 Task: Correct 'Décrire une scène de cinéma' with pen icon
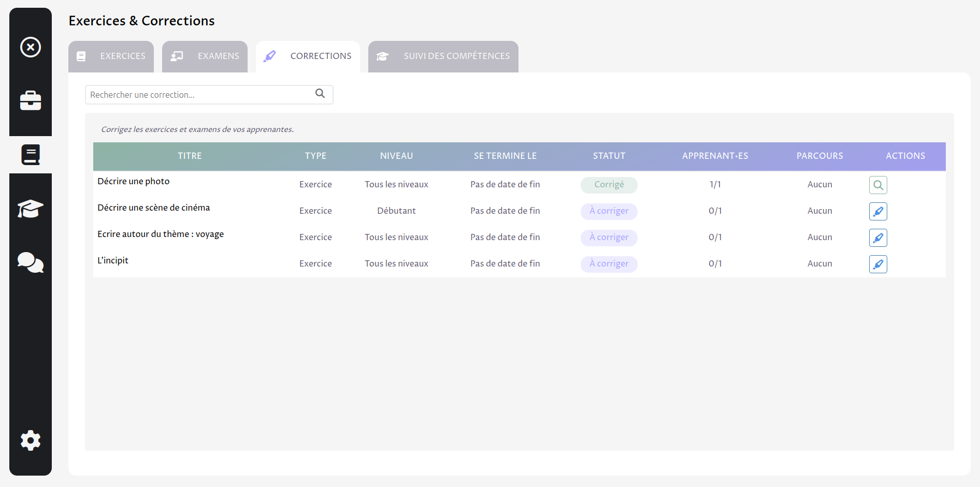click(x=878, y=212)
